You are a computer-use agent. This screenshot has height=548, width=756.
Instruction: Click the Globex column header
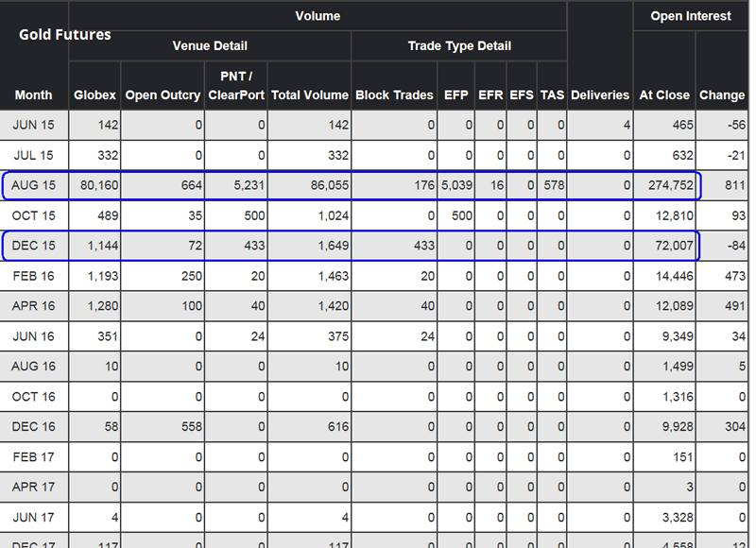(x=94, y=95)
